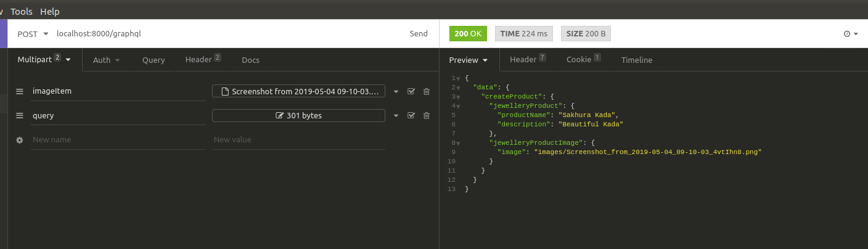Expand the Multipart body type dropdown
868x249 pixels.
click(x=44, y=60)
